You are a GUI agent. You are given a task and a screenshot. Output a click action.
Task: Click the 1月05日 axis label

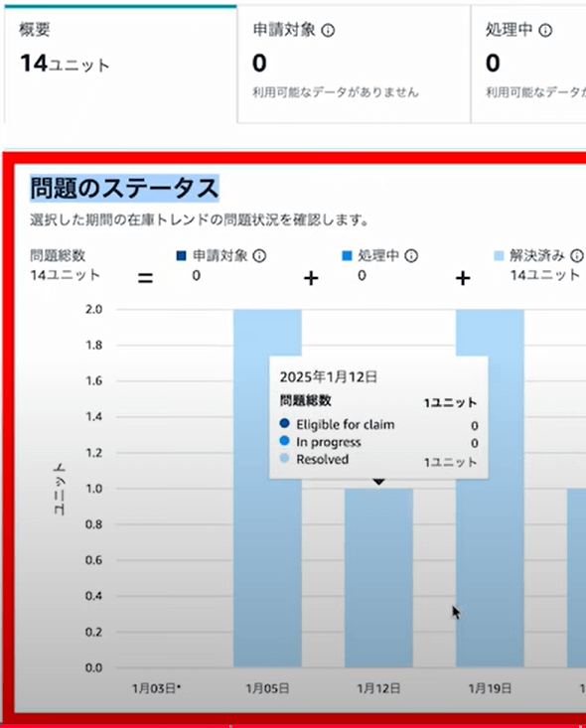267,688
